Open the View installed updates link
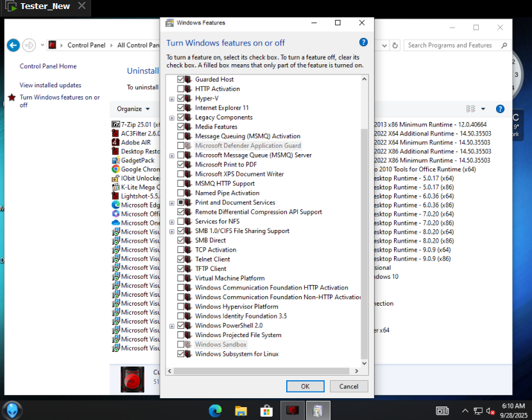The width and height of the screenshot is (532, 420). point(50,85)
